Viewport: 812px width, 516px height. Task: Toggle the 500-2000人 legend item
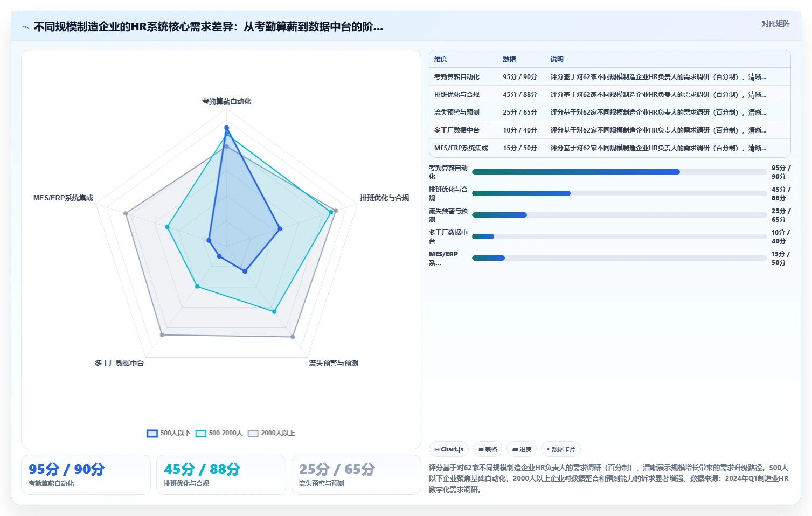click(x=219, y=433)
